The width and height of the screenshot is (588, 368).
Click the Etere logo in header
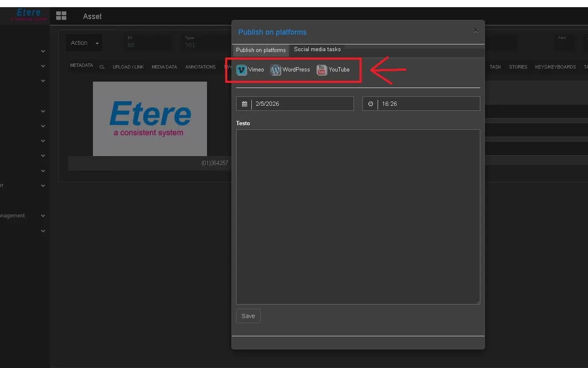click(x=28, y=14)
